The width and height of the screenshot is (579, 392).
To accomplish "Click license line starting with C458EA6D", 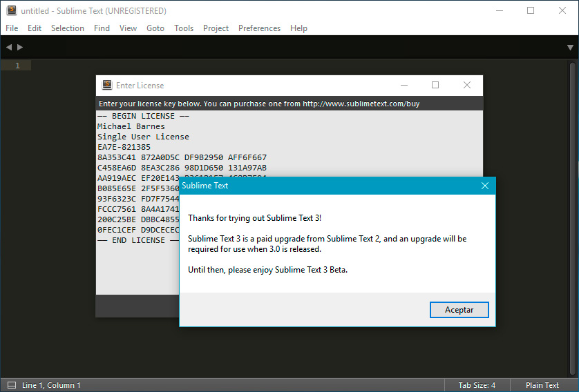I will (x=182, y=168).
